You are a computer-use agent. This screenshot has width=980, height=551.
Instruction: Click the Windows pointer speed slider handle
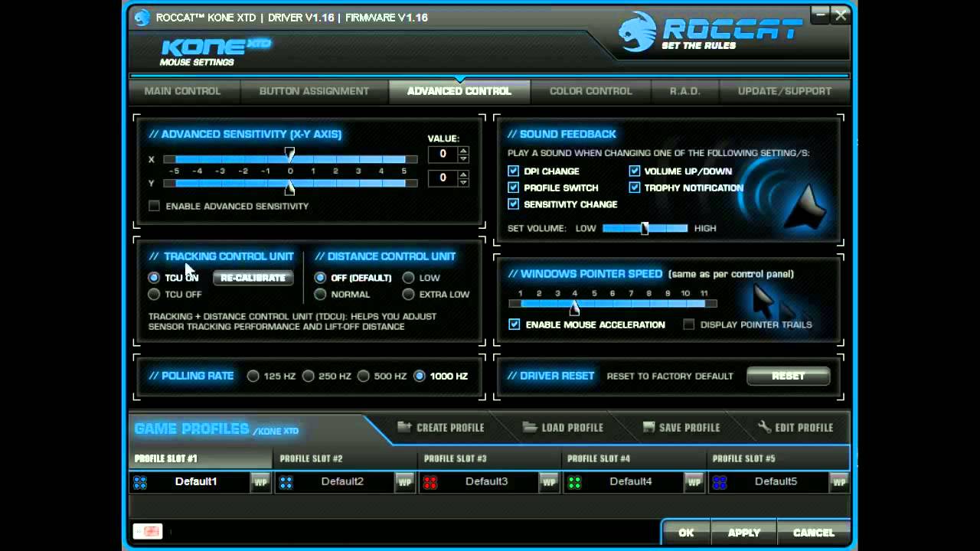pyautogui.click(x=574, y=308)
